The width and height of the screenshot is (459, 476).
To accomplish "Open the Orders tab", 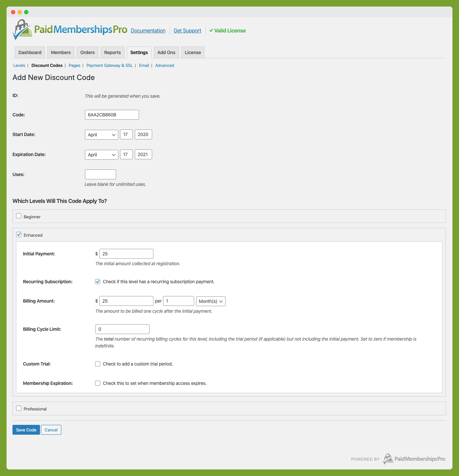I will click(x=88, y=52).
